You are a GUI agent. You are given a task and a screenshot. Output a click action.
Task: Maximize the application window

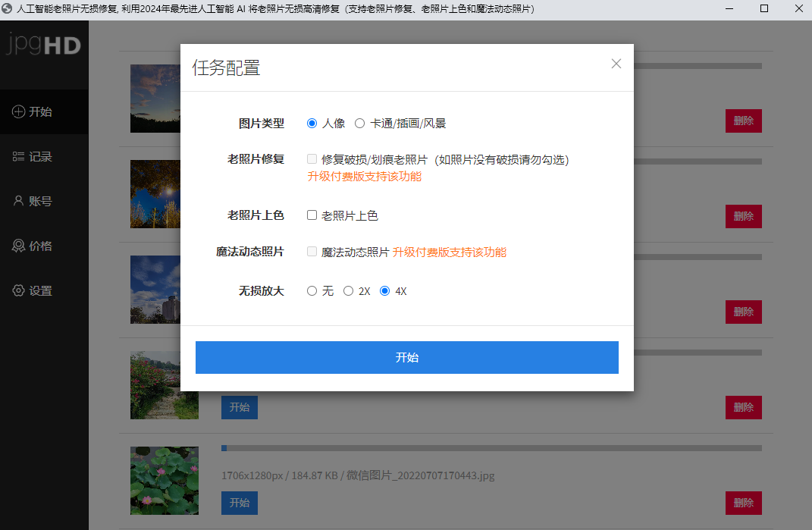point(763,9)
